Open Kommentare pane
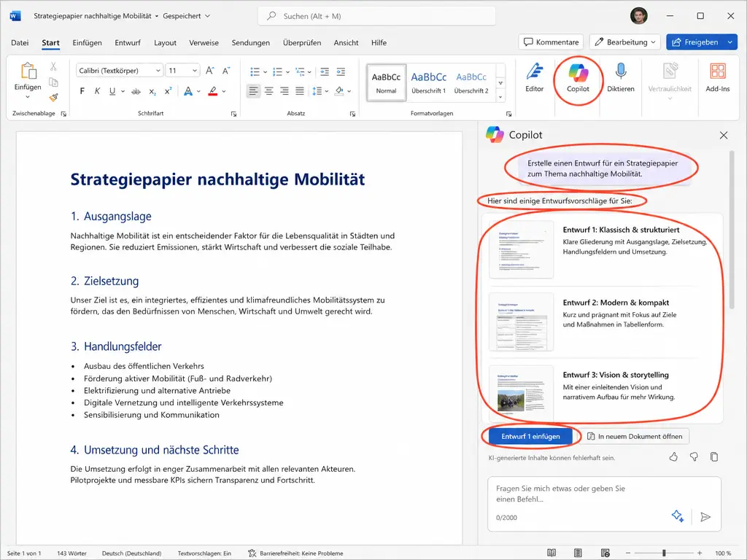747x560 pixels. 551,42
